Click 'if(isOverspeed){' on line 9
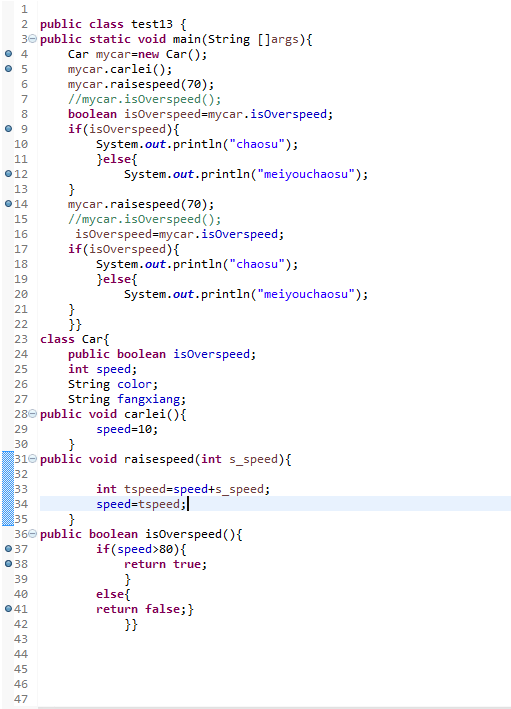Image resolution: width=511 pixels, height=709 pixels. (x=123, y=129)
